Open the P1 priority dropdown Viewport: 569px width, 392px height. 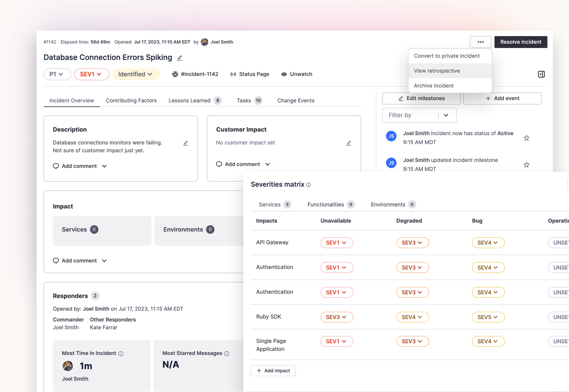pos(57,74)
